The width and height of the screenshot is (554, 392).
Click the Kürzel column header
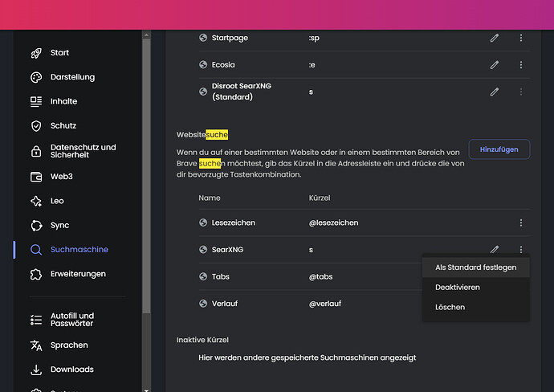320,198
